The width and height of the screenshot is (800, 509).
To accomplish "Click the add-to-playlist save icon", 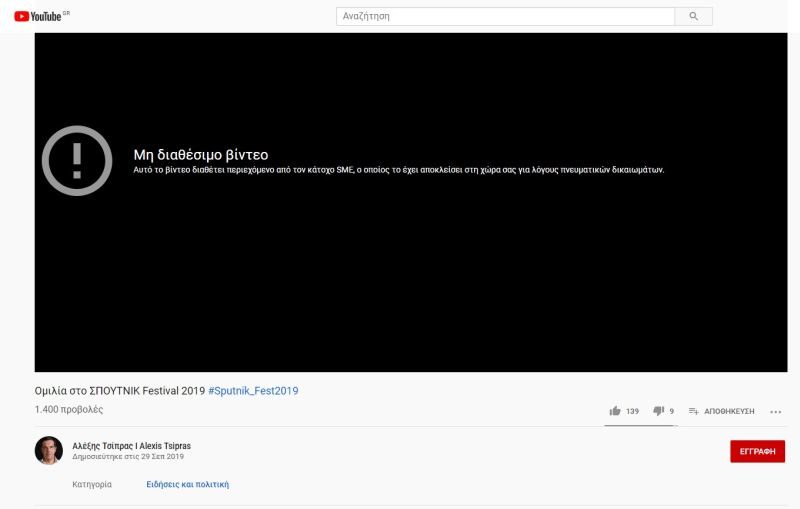I will tap(693, 411).
